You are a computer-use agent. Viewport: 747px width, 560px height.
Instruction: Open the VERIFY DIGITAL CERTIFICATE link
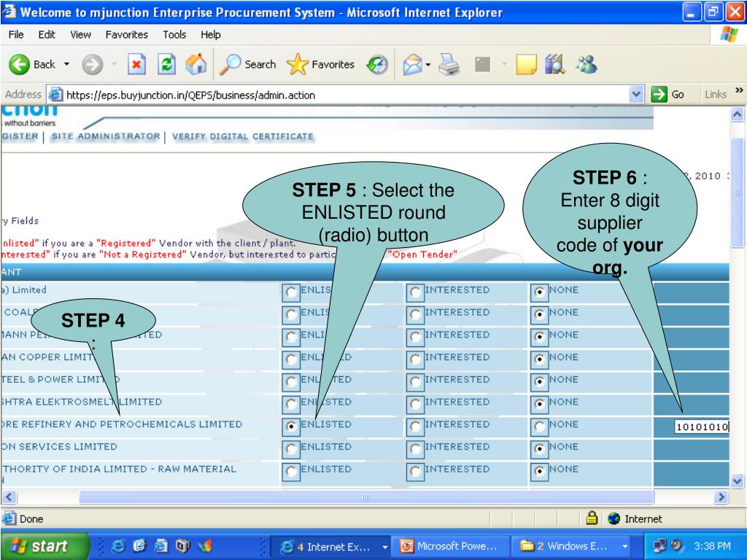[242, 136]
